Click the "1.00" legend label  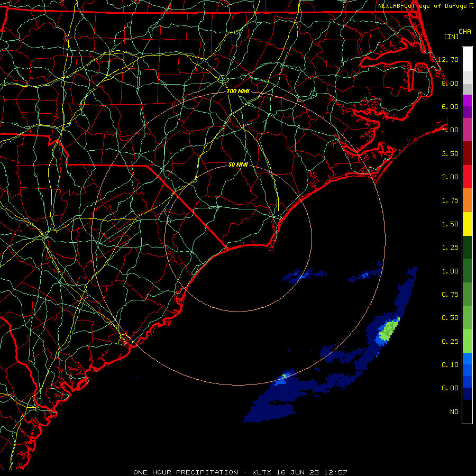tap(450, 271)
